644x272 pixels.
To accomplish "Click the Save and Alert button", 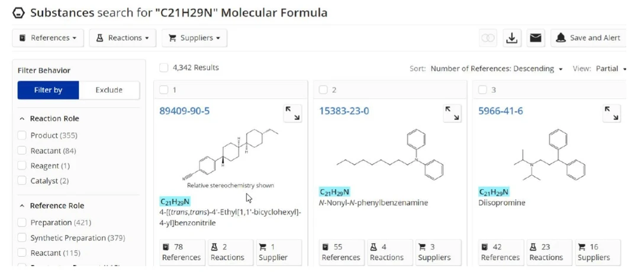I will coord(588,38).
